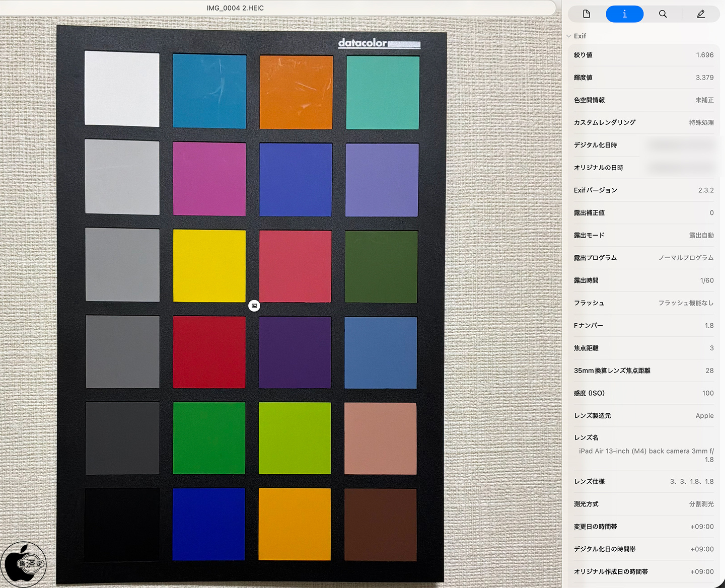Screen dimensions: 725x588
Task: Click the small image icon at chart center
Action: click(254, 306)
